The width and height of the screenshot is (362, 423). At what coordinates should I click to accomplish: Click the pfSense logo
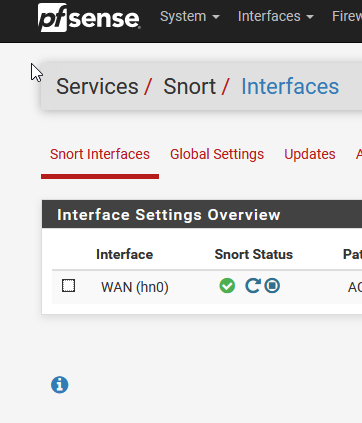pyautogui.click(x=89, y=18)
